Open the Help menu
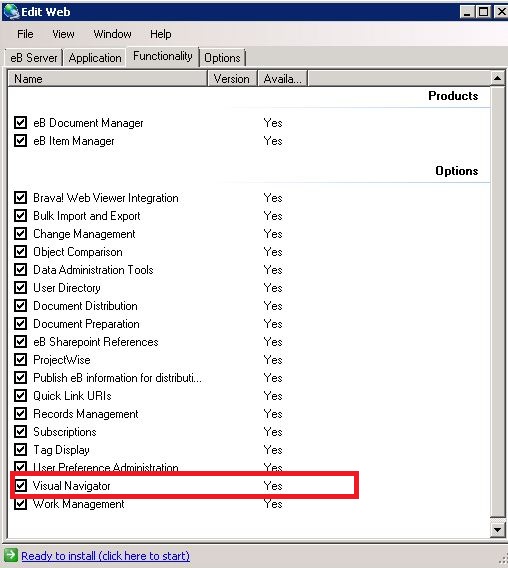 [161, 34]
